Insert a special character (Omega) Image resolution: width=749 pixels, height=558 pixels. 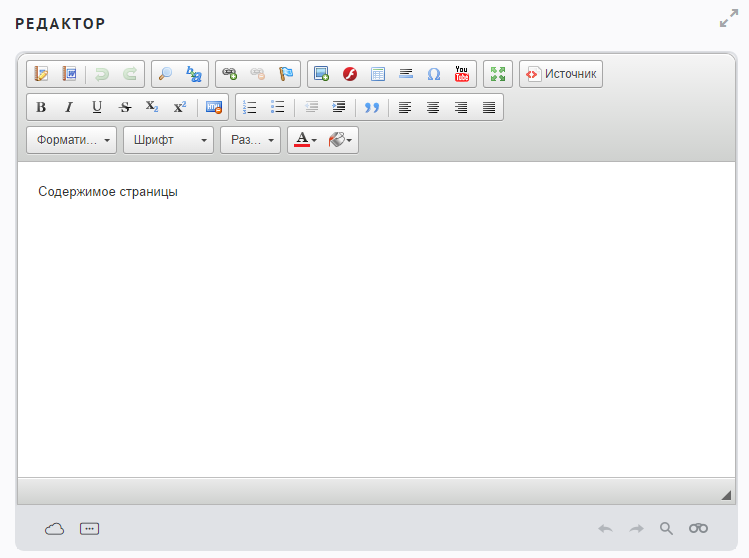coord(434,74)
